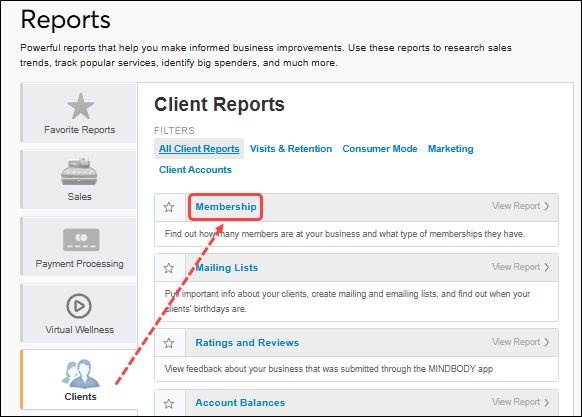Image resolution: width=582 pixels, height=417 pixels.
Task: Open the Account Balances report link
Action: click(x=240, y=403)
